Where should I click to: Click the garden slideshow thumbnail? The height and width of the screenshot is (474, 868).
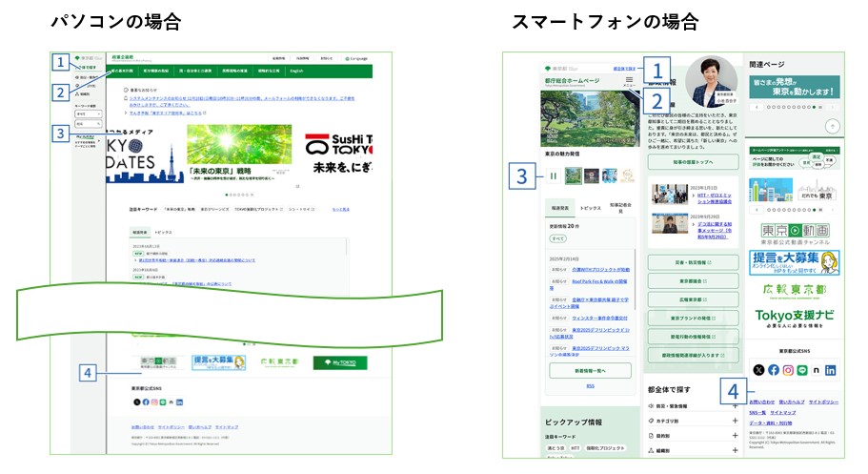574,176
